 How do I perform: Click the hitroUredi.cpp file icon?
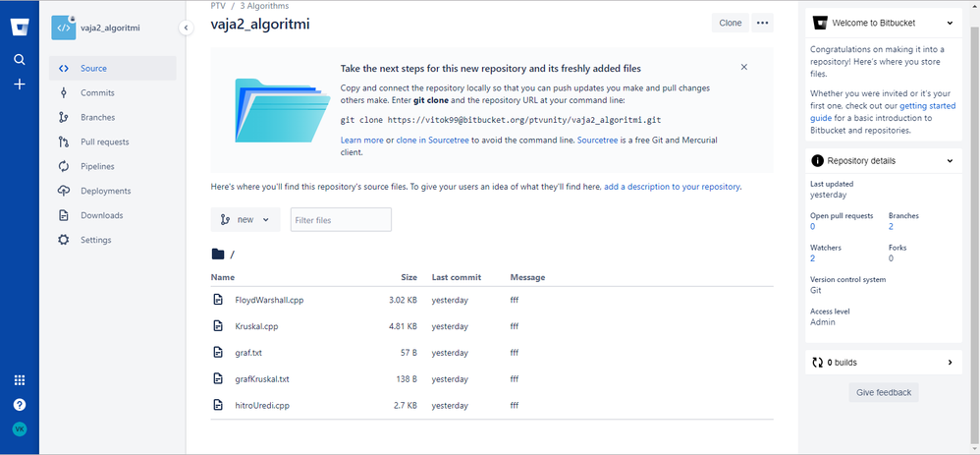point(217,405)
